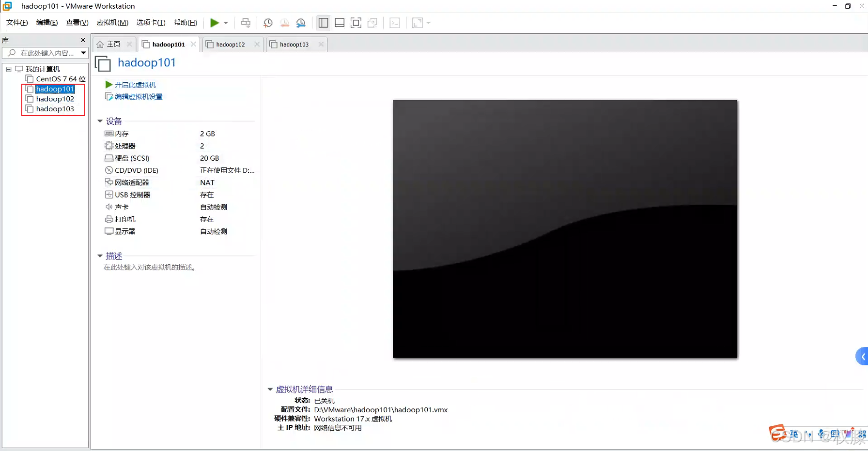Click the 网络适配器 device row

(x=179, y=182)
